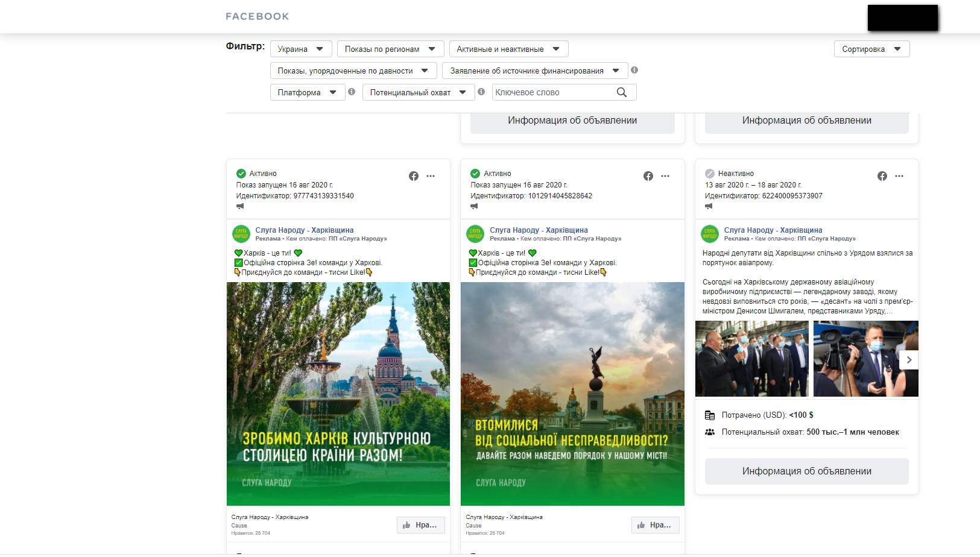980x557 pixels.
Task: Click the fountain image in first ad
Action: pyautogui.click(x=338, y=393)
